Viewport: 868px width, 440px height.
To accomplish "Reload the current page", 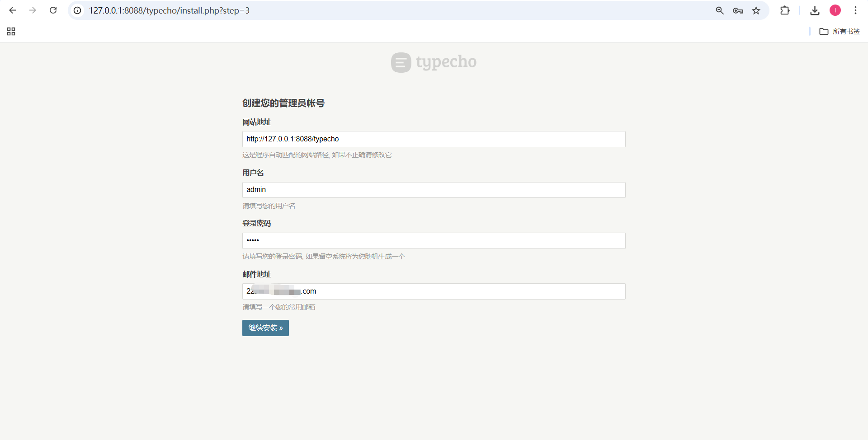I will [53, 10].
